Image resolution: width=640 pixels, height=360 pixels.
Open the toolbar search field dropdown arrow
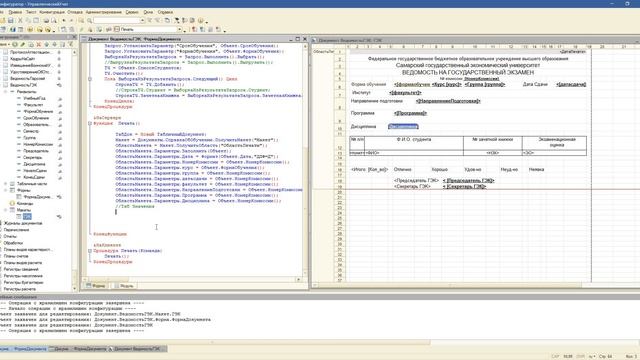click(142, 20)
